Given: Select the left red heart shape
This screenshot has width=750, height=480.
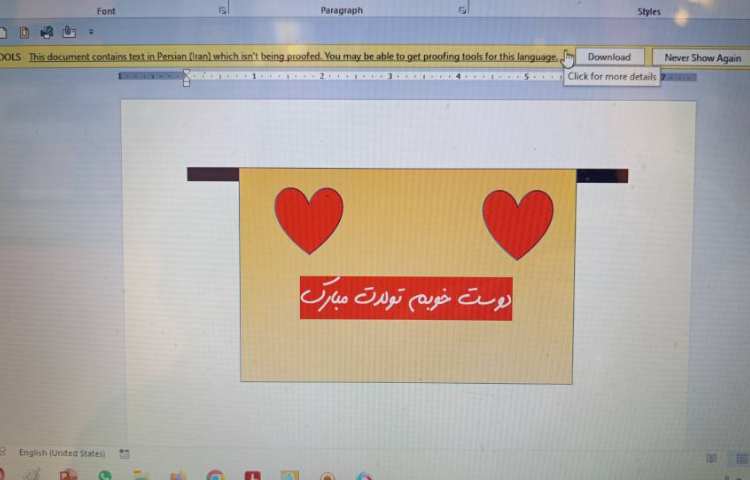Looking at the screenshot, I should point(309,218).
